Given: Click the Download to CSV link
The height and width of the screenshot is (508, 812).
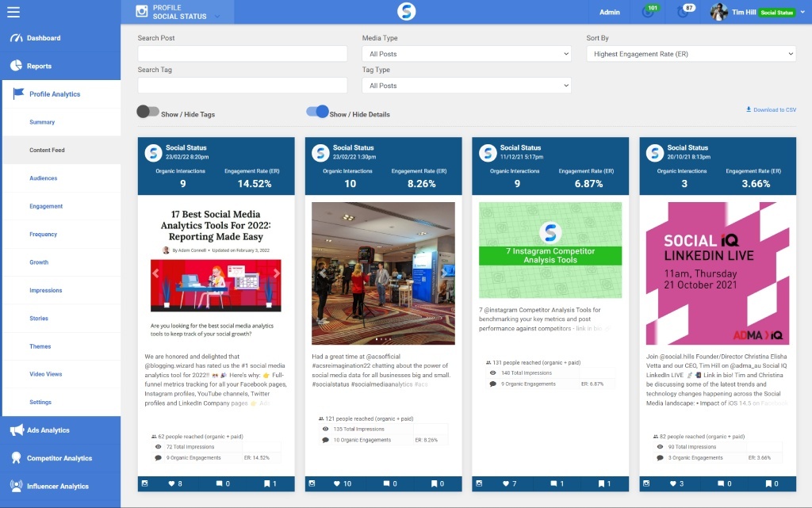Looking at the screenshot, I should coord(774,109).
